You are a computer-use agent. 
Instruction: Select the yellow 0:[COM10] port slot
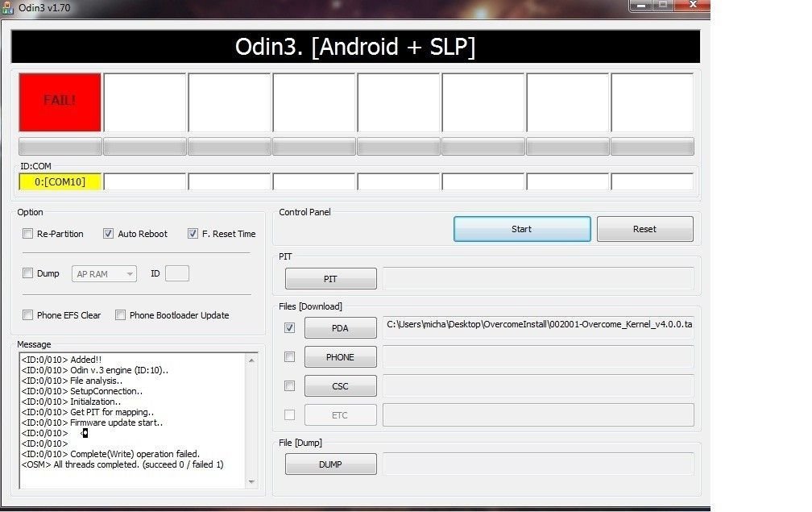pos(60,182)
